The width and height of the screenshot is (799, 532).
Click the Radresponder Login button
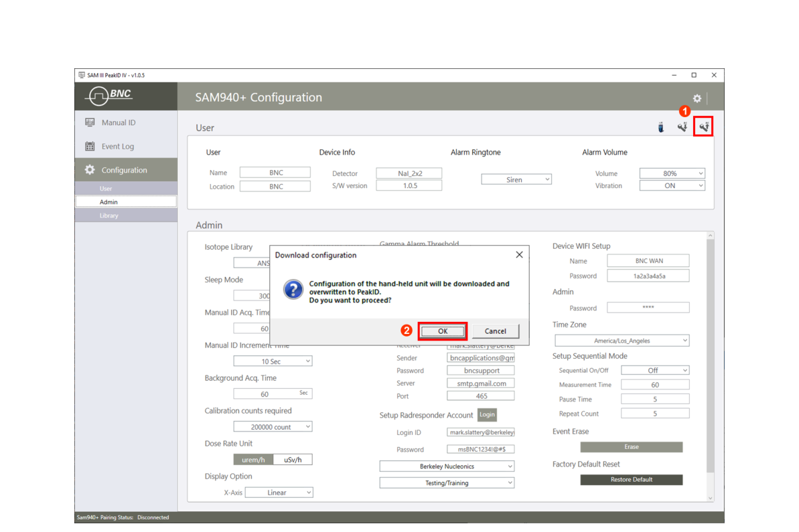487,414
